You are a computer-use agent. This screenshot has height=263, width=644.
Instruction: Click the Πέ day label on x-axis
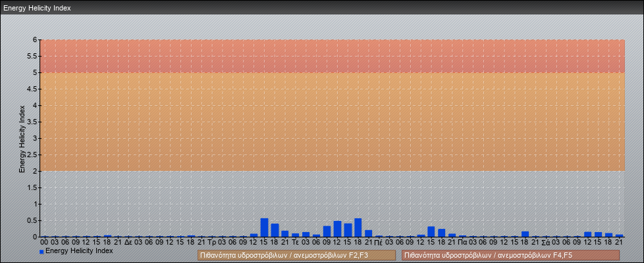(379, 242)
